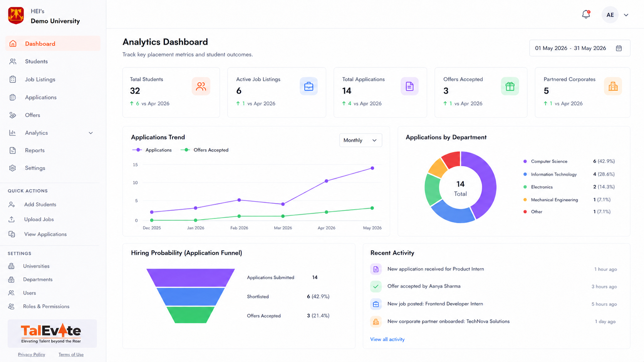
Task: Open the Monthly period dropdown
Action: coord(361,140)
